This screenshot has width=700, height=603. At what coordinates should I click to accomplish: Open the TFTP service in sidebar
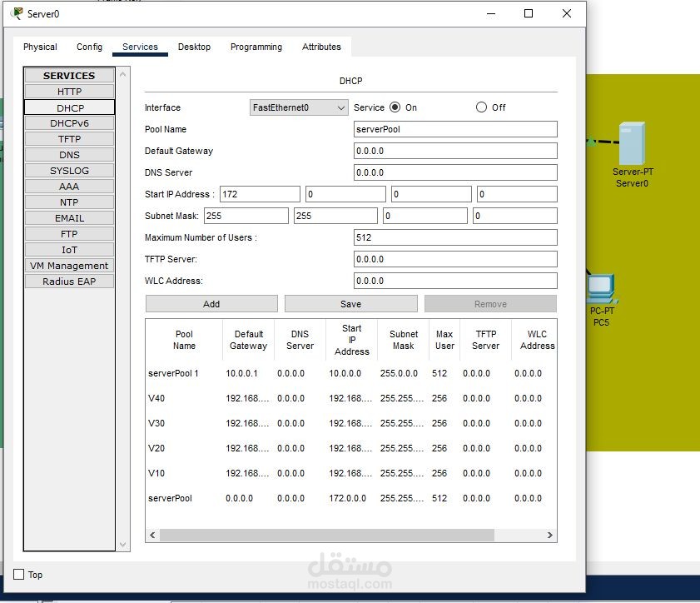69,139
